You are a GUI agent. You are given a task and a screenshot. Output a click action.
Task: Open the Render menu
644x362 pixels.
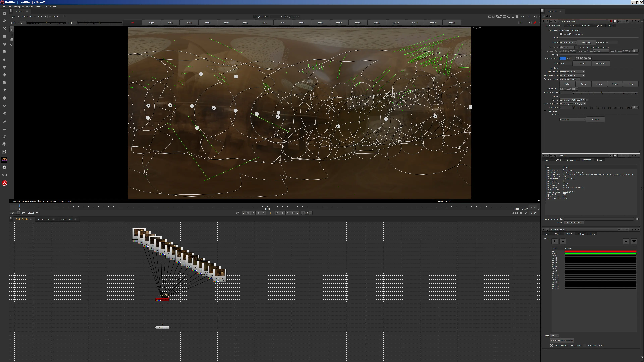[39, 7]
